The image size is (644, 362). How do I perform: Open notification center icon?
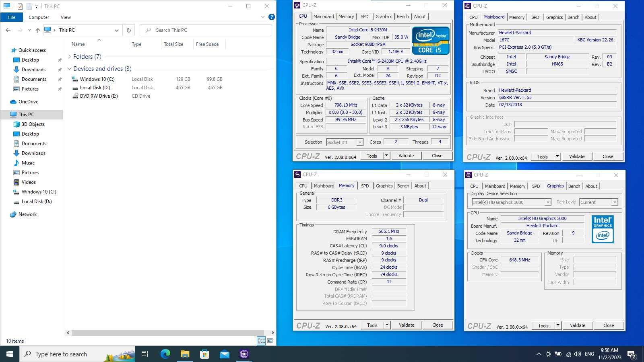pos(632,354)
